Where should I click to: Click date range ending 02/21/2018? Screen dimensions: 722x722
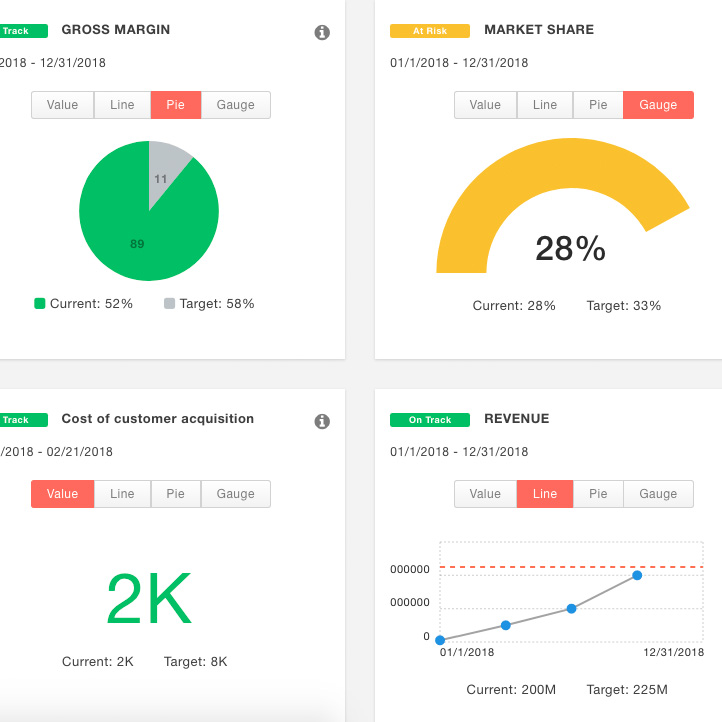(56, 452)
